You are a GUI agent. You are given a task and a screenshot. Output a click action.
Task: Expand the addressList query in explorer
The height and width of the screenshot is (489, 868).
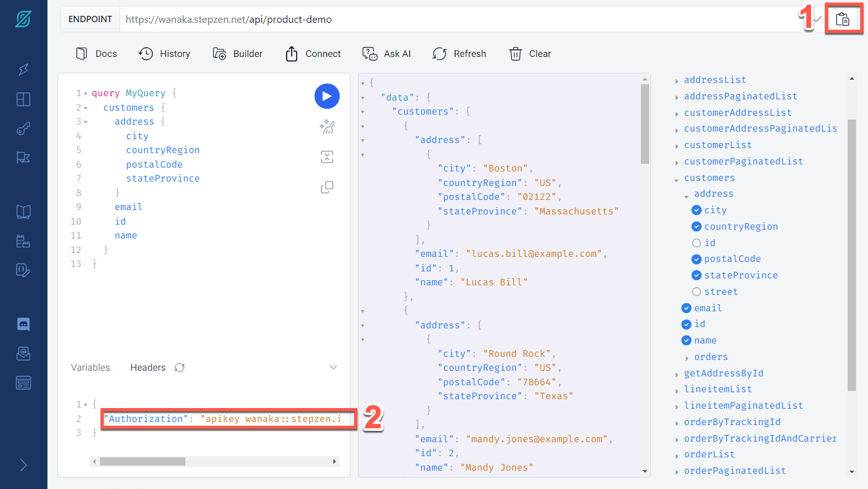pos(677,80)
